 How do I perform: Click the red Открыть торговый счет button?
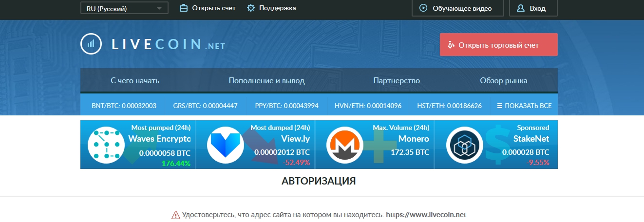pyautogui.click(x=499, y=45)
